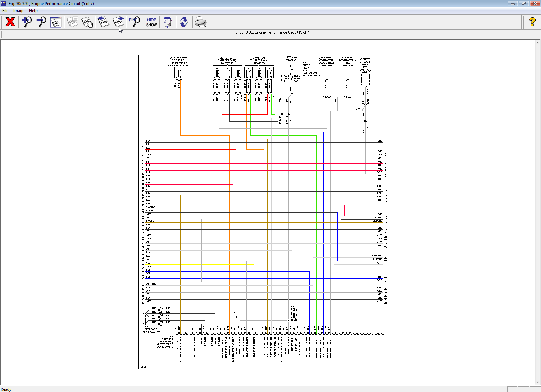Open the Find magnifier tool
The image size is (541, 392).
135,22
